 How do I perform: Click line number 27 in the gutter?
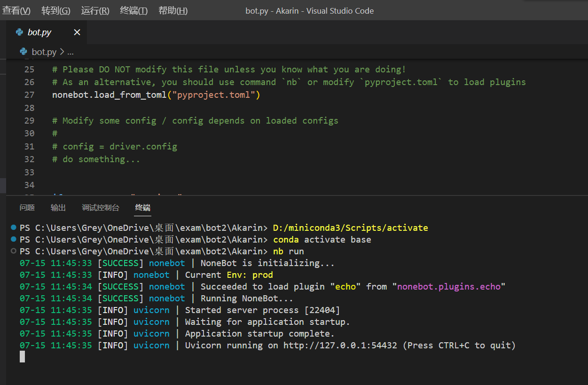coord(29,95)
